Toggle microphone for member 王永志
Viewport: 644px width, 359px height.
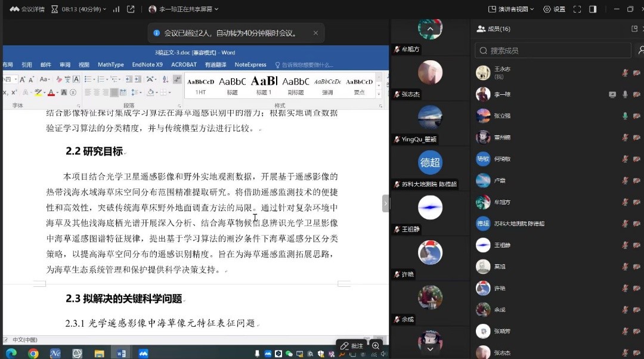[625, 73]
